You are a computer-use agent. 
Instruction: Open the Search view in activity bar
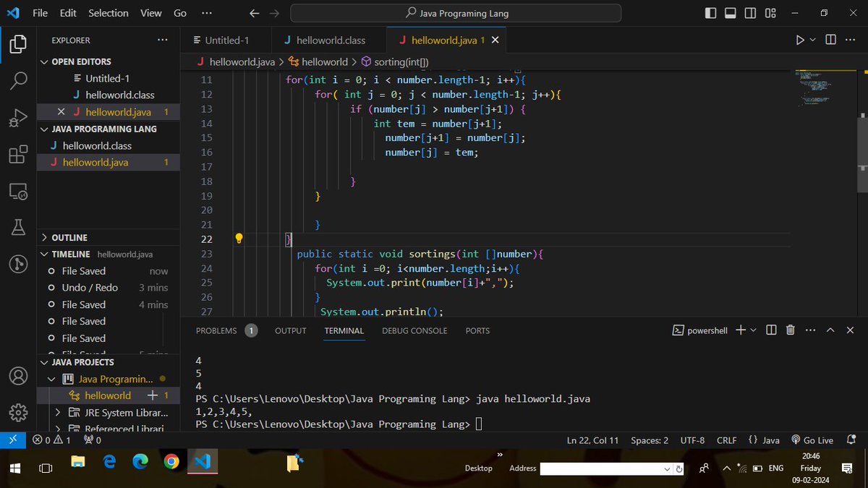(x=18, y=81)
